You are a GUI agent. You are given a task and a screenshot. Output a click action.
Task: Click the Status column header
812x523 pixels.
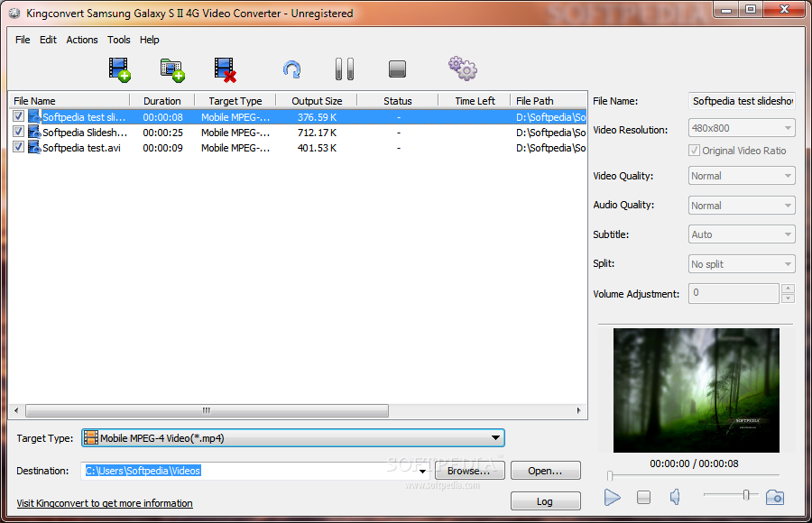click(398, 100)
